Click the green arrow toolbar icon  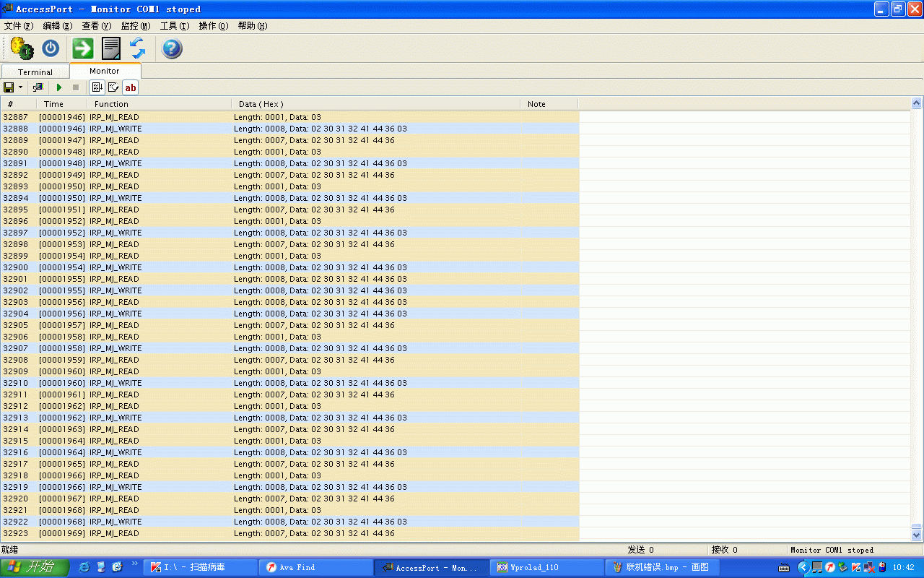pos(83,48)
